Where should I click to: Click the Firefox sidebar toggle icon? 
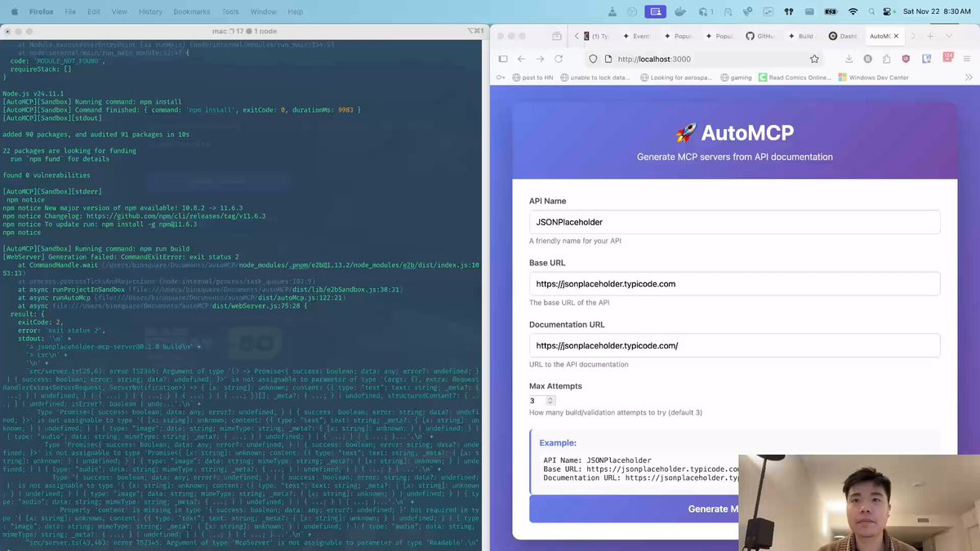pyautogui.click(x=503, y=59)
